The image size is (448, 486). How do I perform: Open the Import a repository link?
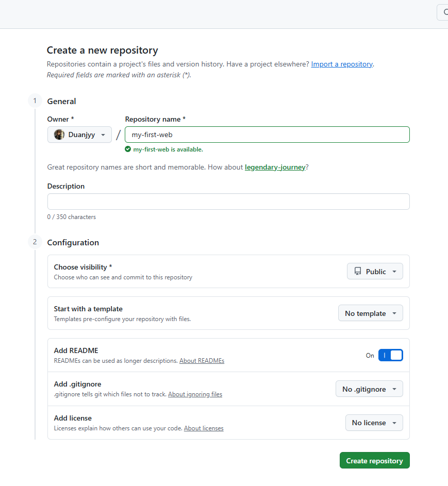pyautogui.click(x=342, y=64)
